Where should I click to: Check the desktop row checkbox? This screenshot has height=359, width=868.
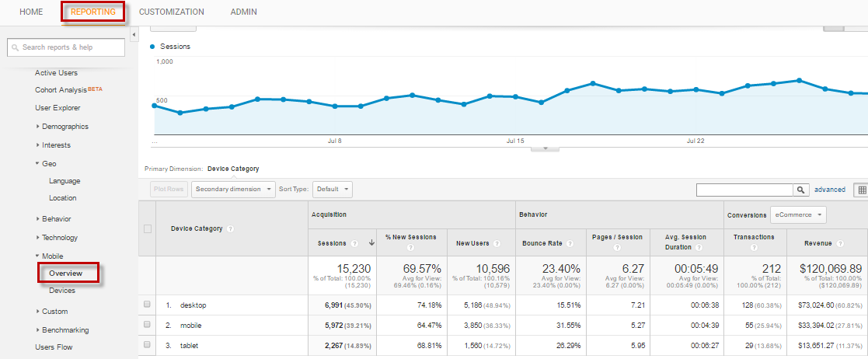pos(147,305)
